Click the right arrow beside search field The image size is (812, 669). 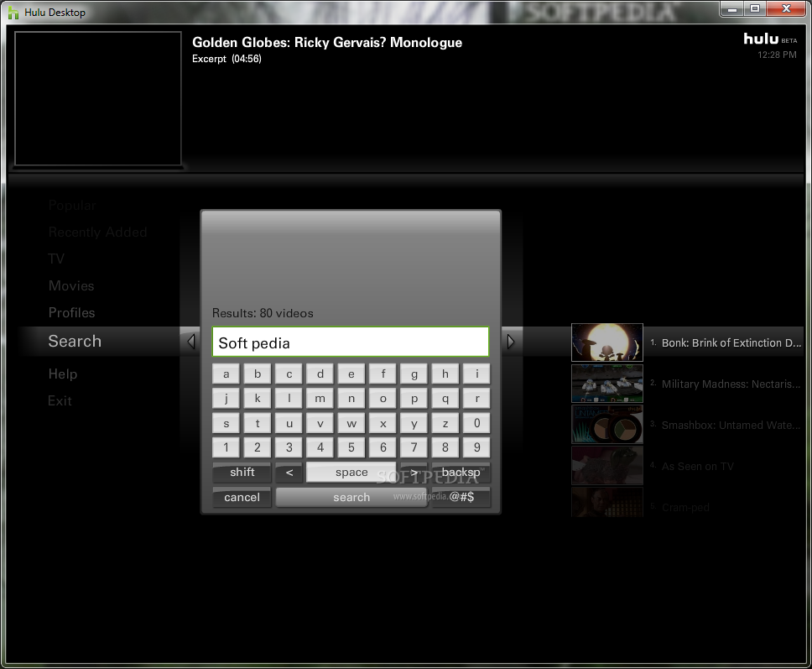pos(511,342)
